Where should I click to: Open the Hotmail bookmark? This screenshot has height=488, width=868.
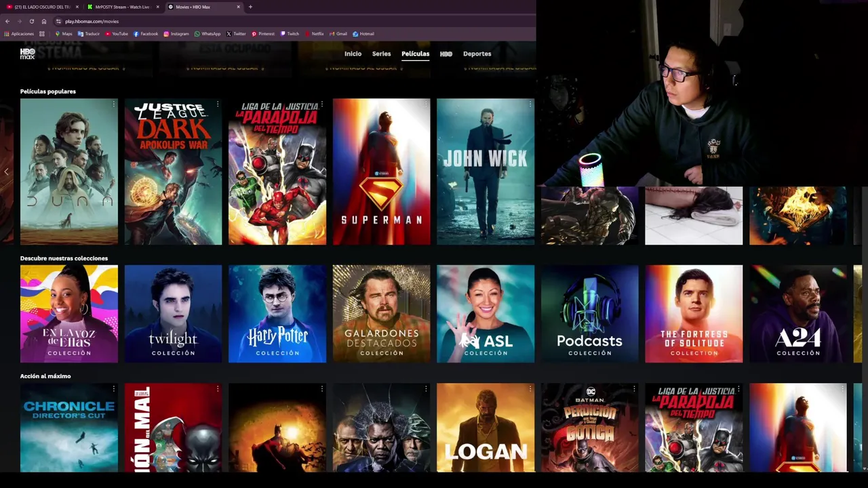pos(363,33)
